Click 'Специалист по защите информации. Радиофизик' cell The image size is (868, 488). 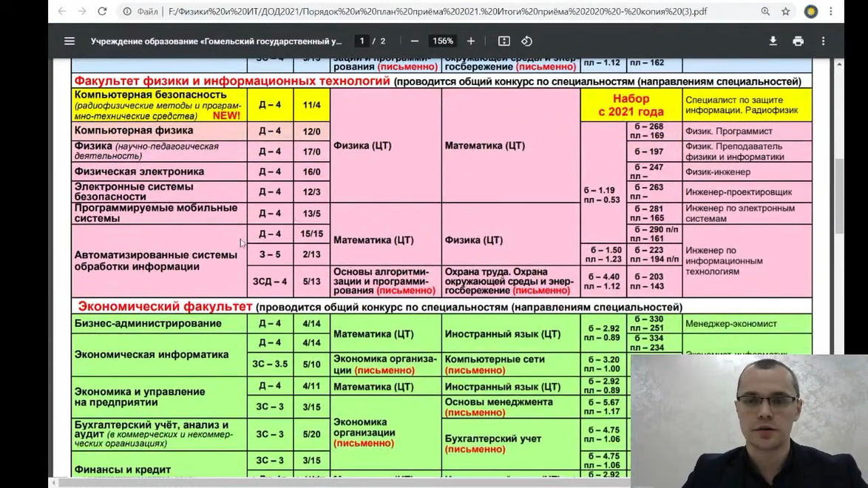coord(747,105)
